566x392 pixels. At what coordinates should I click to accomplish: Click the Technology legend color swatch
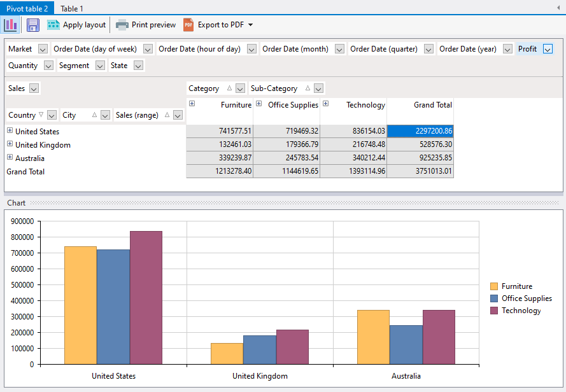(x=493, y=311)
